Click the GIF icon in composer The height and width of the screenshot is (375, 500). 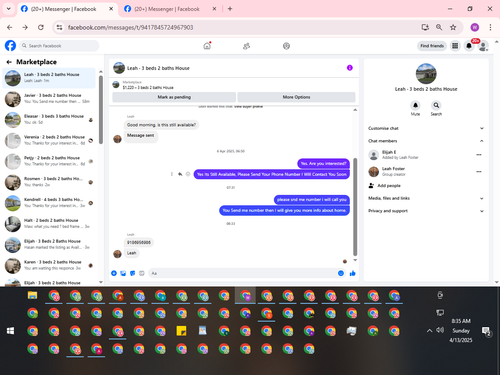[x=142, y=273]
